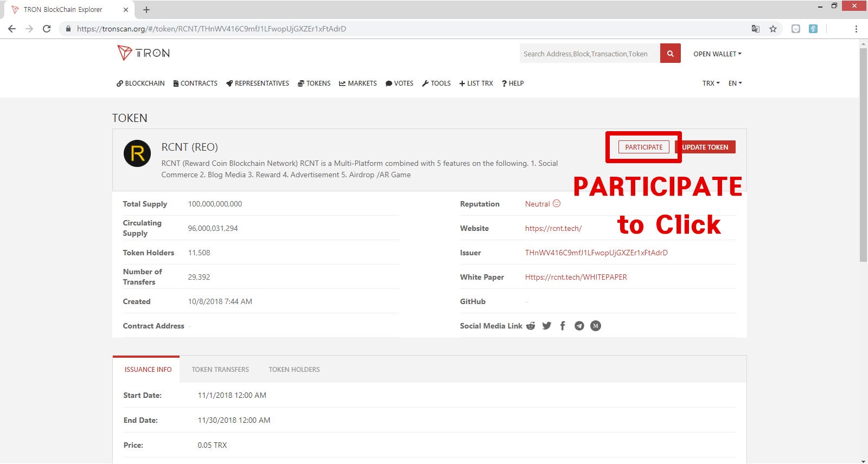Click the UPDATE TOKEN button
868x464 pixels.
pyautogui.click(x=705, y=147)
